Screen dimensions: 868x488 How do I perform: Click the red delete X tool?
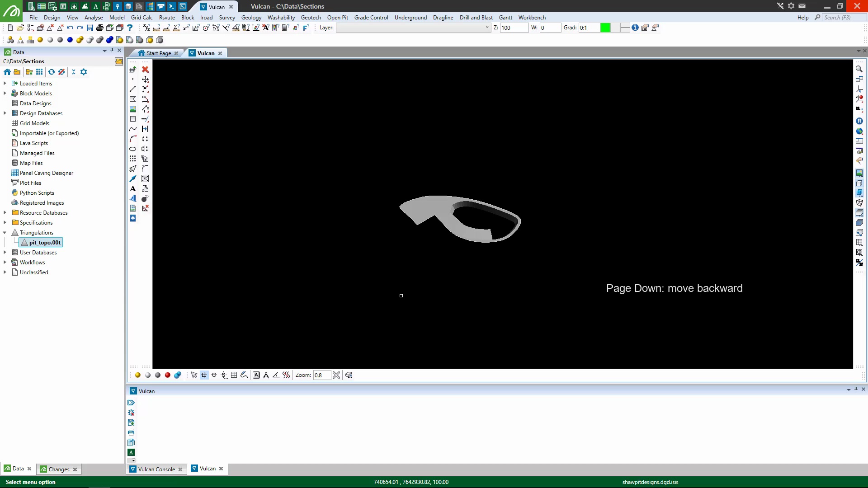coord(145,69)
